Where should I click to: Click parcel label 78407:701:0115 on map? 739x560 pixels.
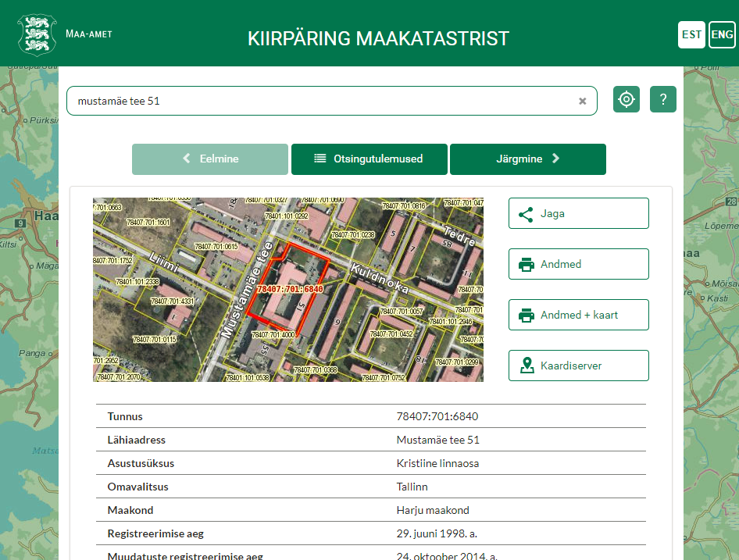click(x=155, y=340)
